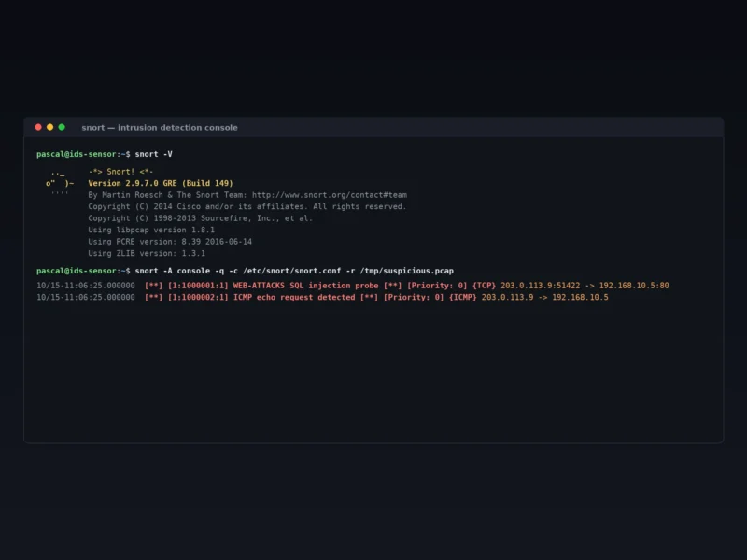Open the http://www.snort.org/contact#team link
Screen dimensions: 747x560
tap(330, 195)
